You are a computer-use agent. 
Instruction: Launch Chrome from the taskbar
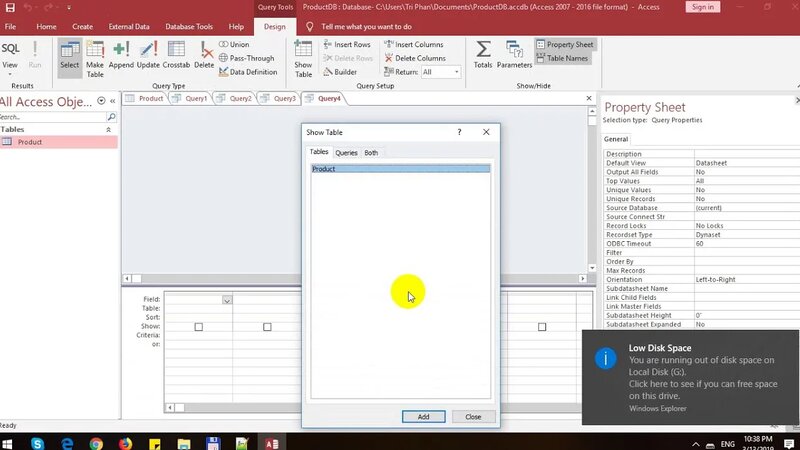point(96,443)
